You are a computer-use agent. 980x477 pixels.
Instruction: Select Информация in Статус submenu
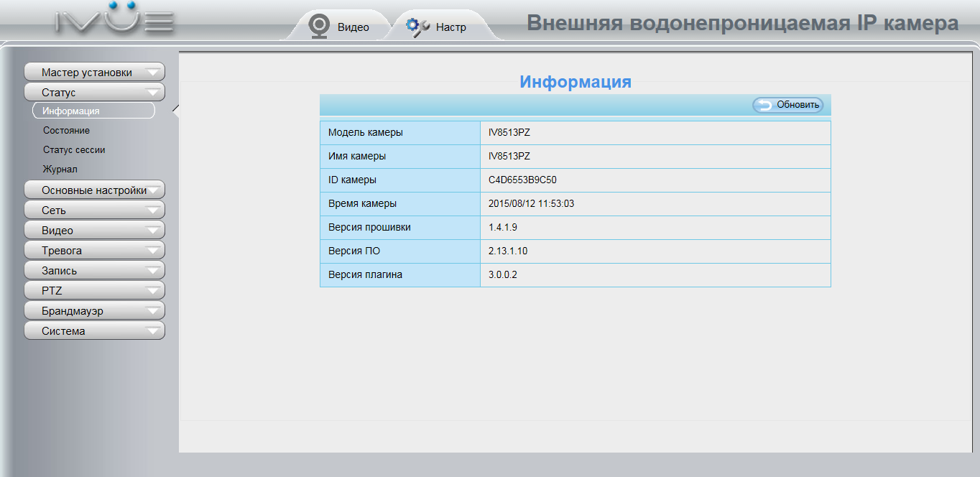coord(93,111)
